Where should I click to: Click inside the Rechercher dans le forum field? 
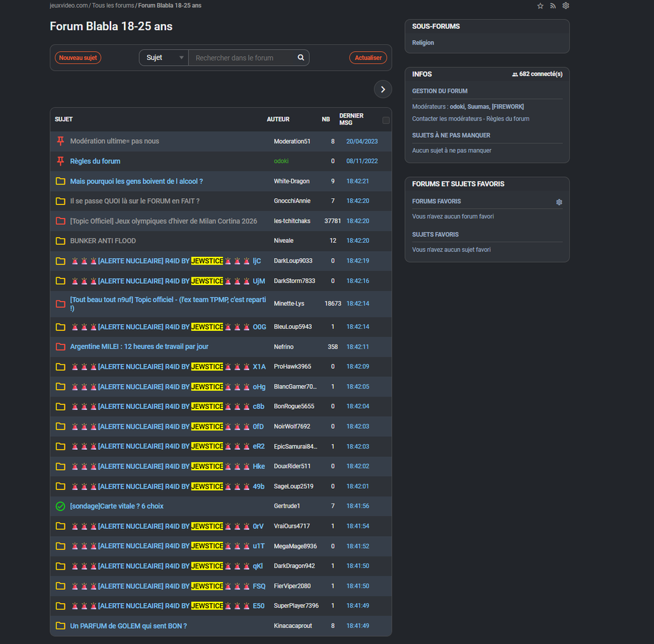tap(243, 57)
